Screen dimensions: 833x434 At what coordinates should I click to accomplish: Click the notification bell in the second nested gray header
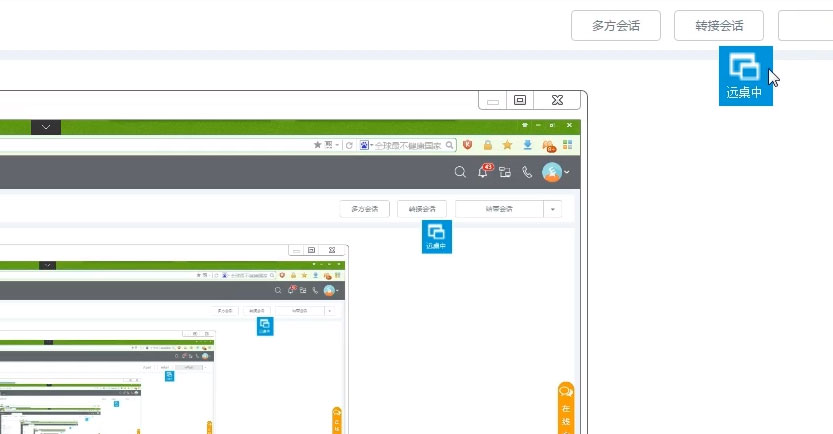pos(291,290)
